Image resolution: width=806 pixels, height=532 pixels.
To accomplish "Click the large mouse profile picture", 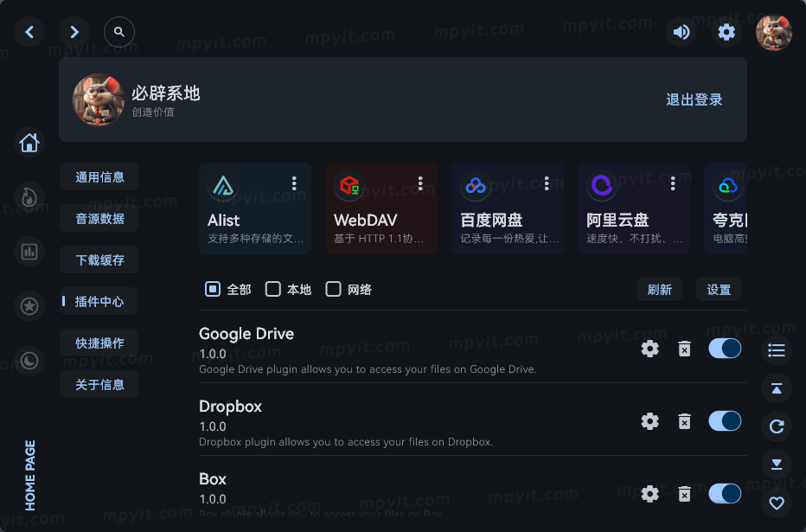I will click(x=99, y=99).
